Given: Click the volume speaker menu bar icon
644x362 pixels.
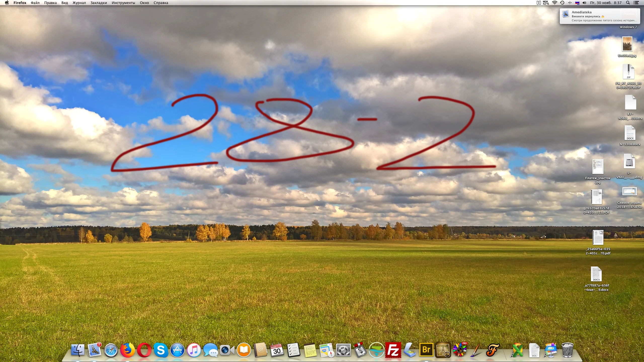Looking at the screenshot, I should [x=584, y=3].
